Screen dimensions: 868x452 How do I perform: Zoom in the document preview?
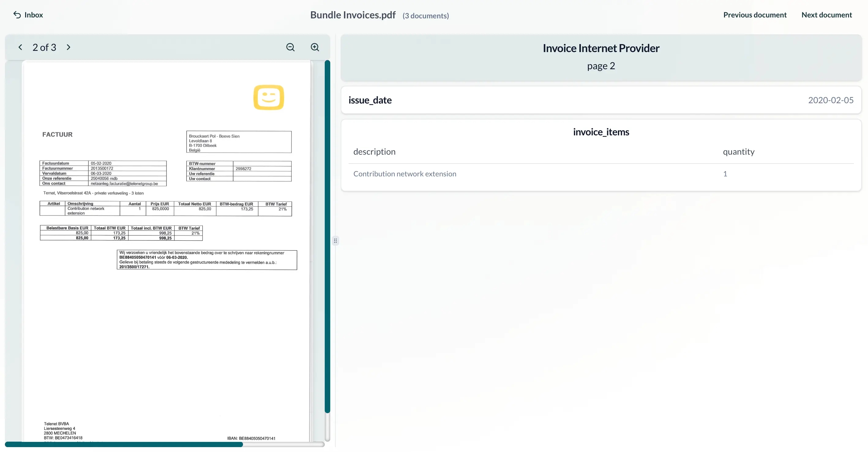[x=315, y=47]
